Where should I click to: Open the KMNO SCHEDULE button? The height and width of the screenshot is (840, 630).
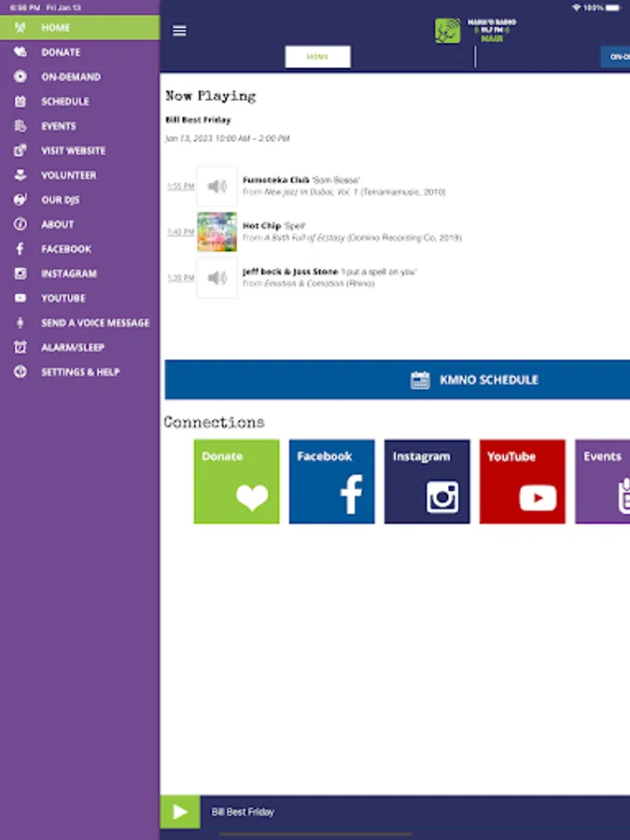[397, 379]
